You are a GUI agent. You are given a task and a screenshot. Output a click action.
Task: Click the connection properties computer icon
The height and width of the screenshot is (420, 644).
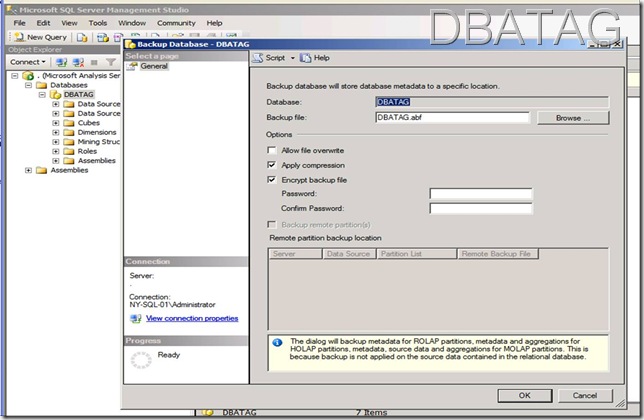coord(136,318)
